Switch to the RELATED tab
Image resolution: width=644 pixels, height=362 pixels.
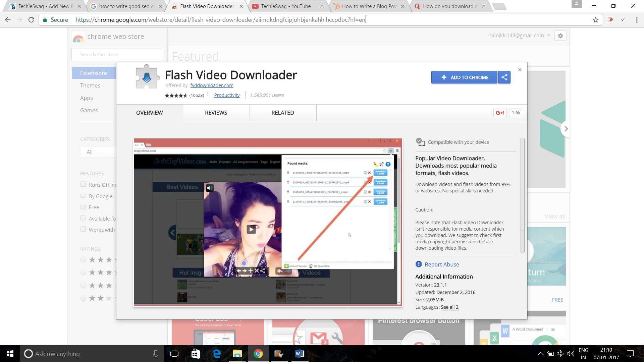click(283, 112)
